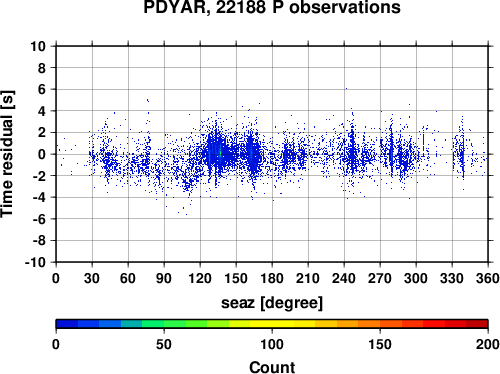Click y-axis tick label '-2'
Viewport: 500px width, 374px height.
point(39,176)
